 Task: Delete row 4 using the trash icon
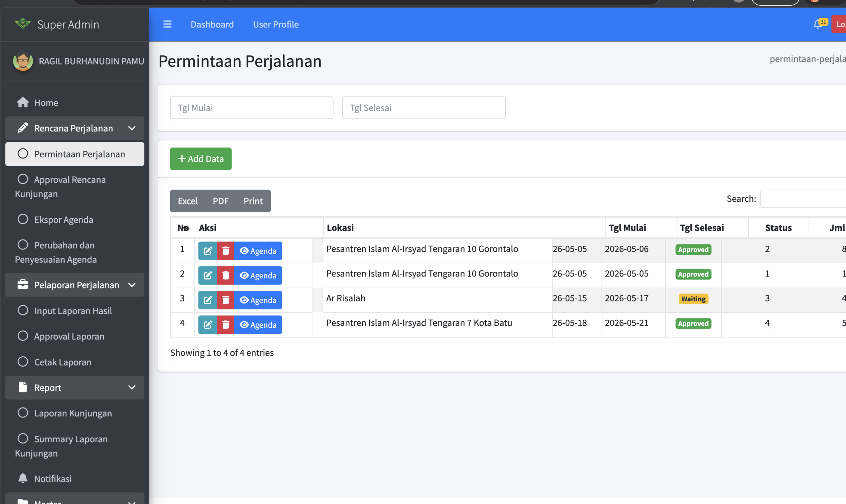pyautogui.click(x=226, y=324)
